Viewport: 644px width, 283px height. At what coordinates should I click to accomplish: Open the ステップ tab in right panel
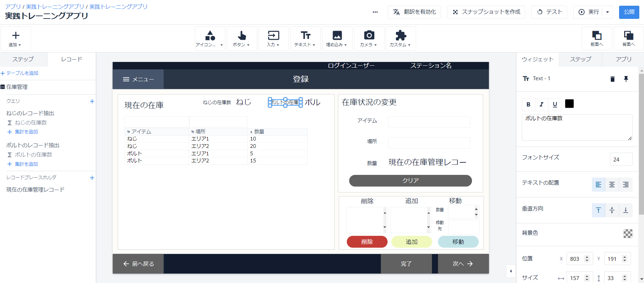[580, 59]
